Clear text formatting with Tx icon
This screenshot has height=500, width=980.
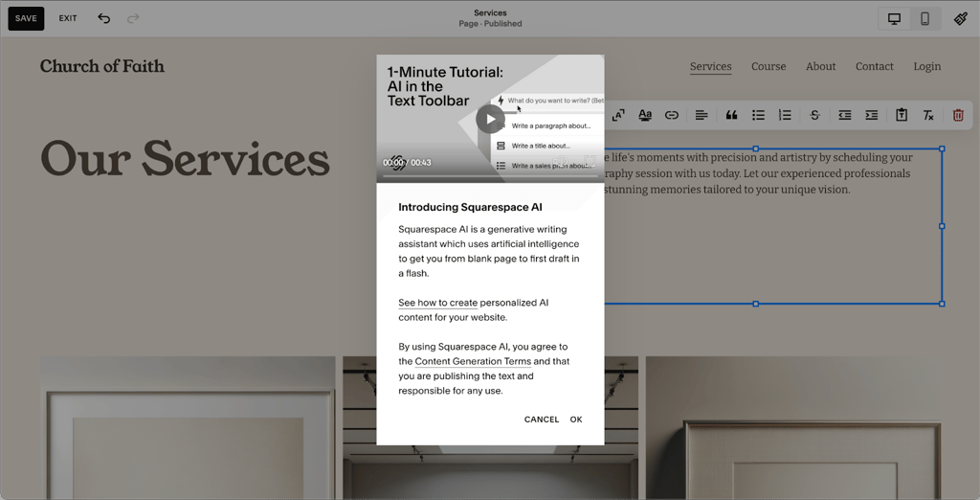(x=928, y=115)
